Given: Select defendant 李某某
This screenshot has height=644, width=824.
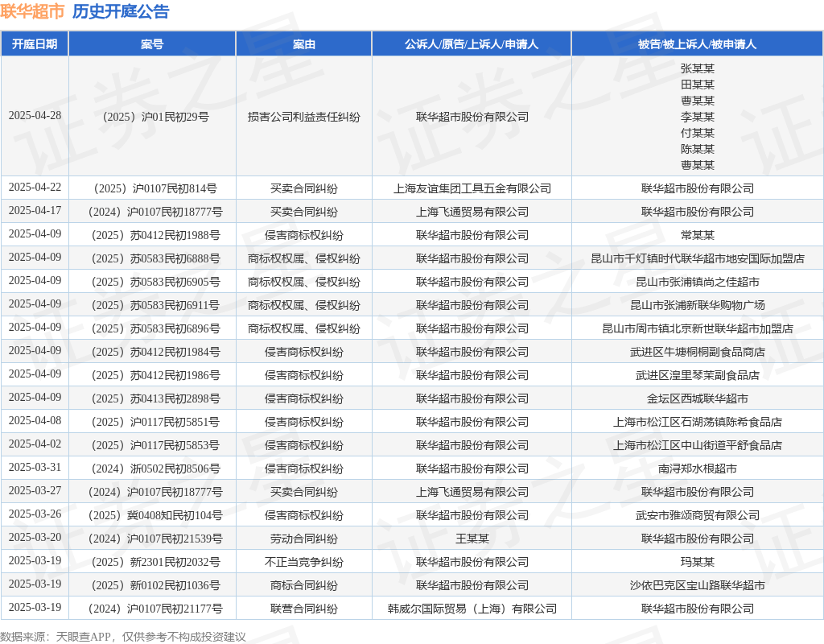Looking at the screenshot, I should tap(698, 117).
